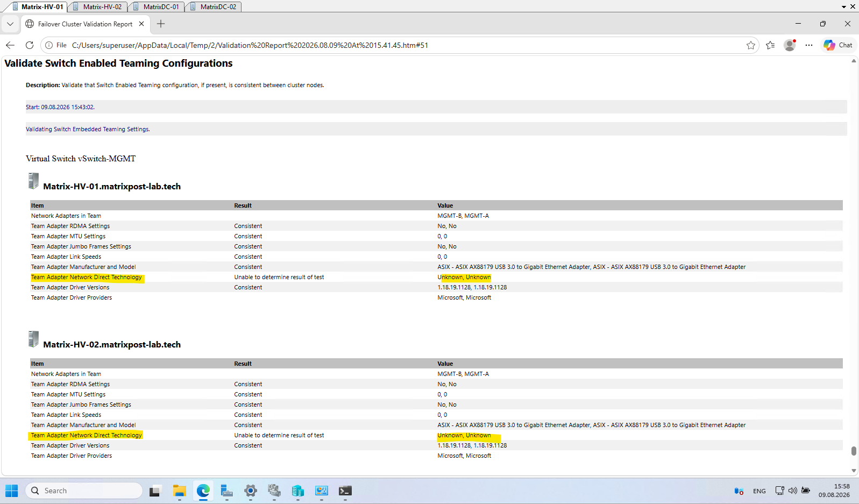
Task: Select the 'Matrix-HV-02.matrixpost-lab.tech' heading
Action: 112,345
